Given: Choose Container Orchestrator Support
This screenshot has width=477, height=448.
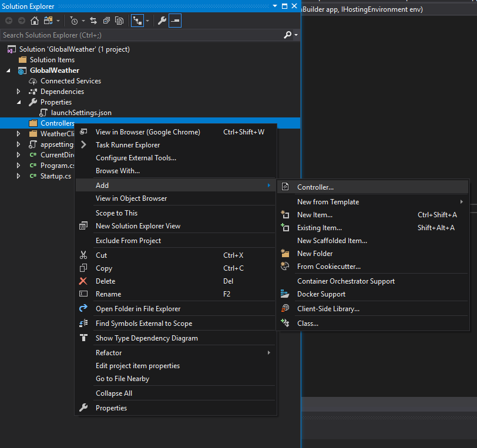Looking at the screenshot, I should [372, 281].
